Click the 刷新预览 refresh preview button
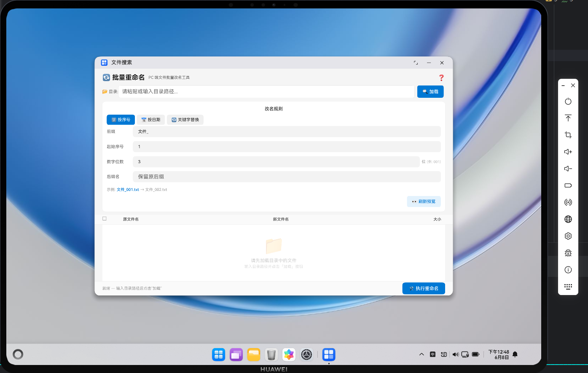Image resolution: width=588 pixels, height=373 pixels. click(x=424, y=201)
